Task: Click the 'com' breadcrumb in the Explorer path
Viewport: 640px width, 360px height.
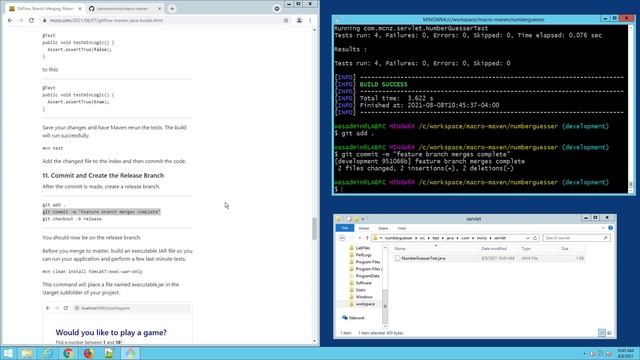Action: [465, 238]
